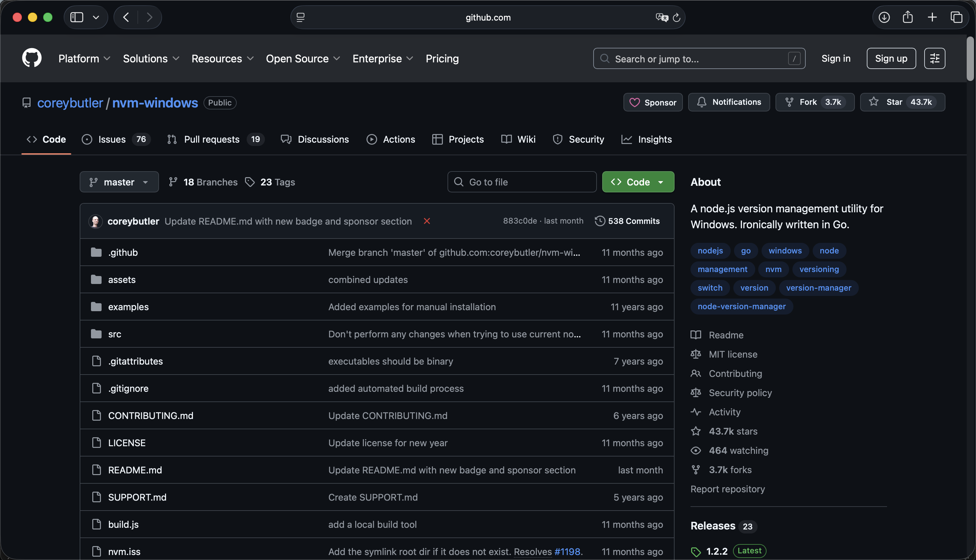Open the README.md file link
Viewport: 976px width, 560px height.
[x=135, y=470]
